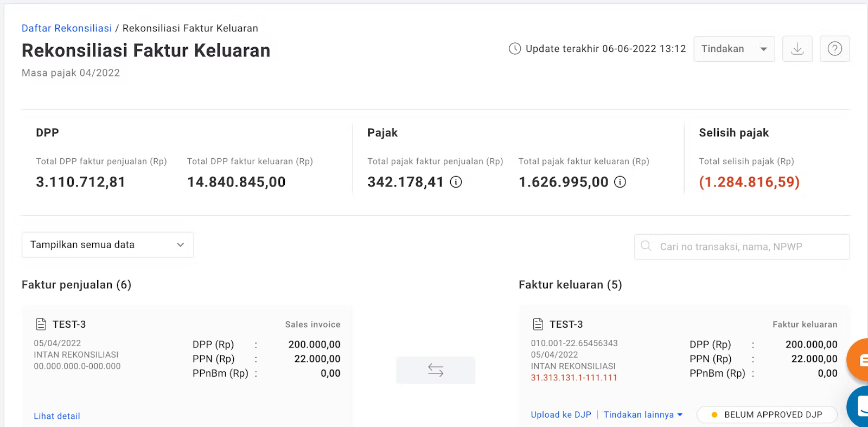868x427 pixels.
Task: Click info icon beside 342.178,41 tax total
Action: click(456, 182)
